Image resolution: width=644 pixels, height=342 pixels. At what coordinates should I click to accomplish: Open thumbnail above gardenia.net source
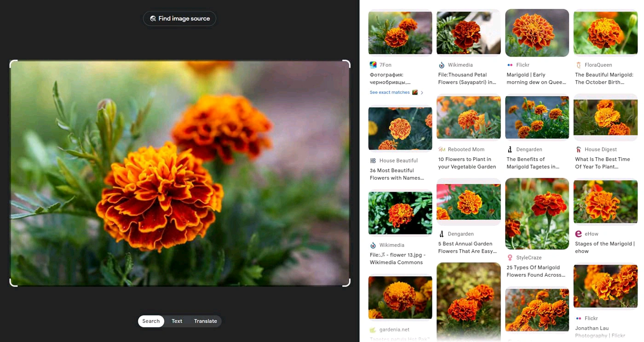pyautogui.click(x=400, y=297)
